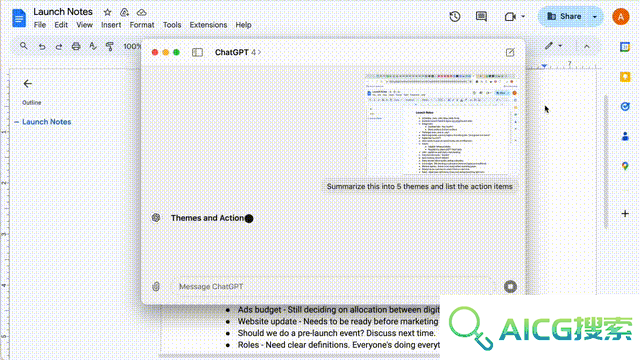Viewport: 640px width, 360px height.
Task: Click the 'Should we do a pre-launch event' line
Action: pos(336,333)
